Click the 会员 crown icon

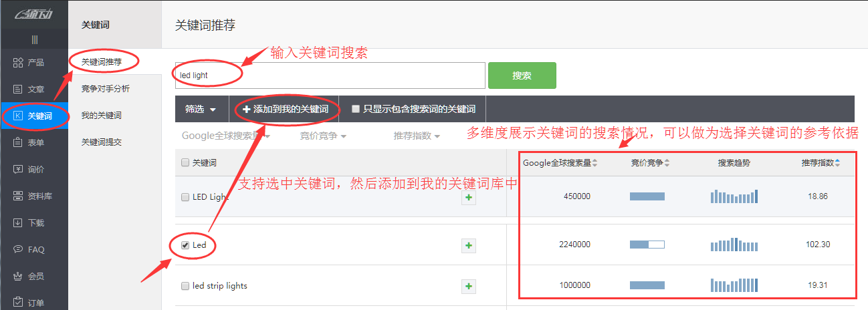click(x=18, y=276)
